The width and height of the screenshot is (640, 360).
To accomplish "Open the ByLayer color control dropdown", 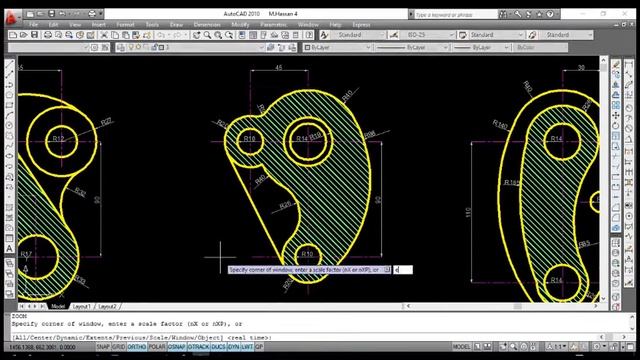I will pyautogui.click(x=338, y=47).
